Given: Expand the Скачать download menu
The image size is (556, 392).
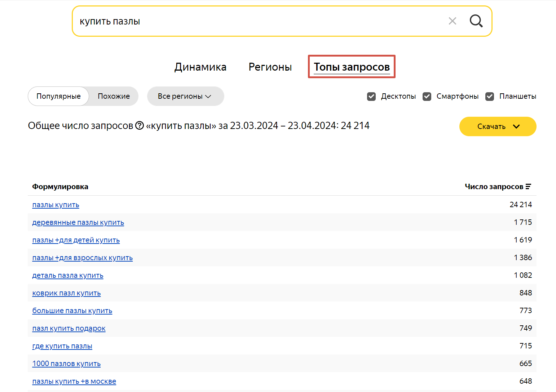Looking at the screenshot, I should 498,126.
